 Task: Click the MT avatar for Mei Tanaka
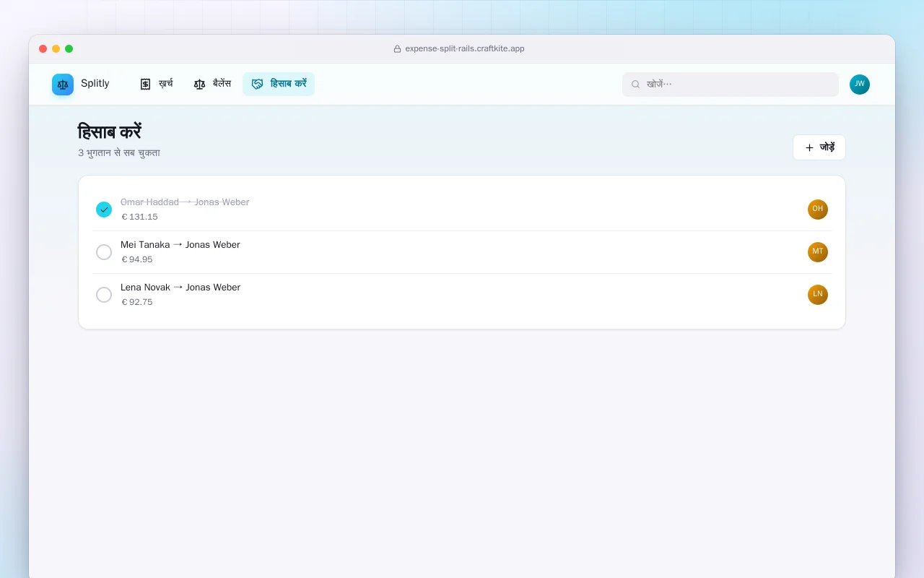click(818, 252)
